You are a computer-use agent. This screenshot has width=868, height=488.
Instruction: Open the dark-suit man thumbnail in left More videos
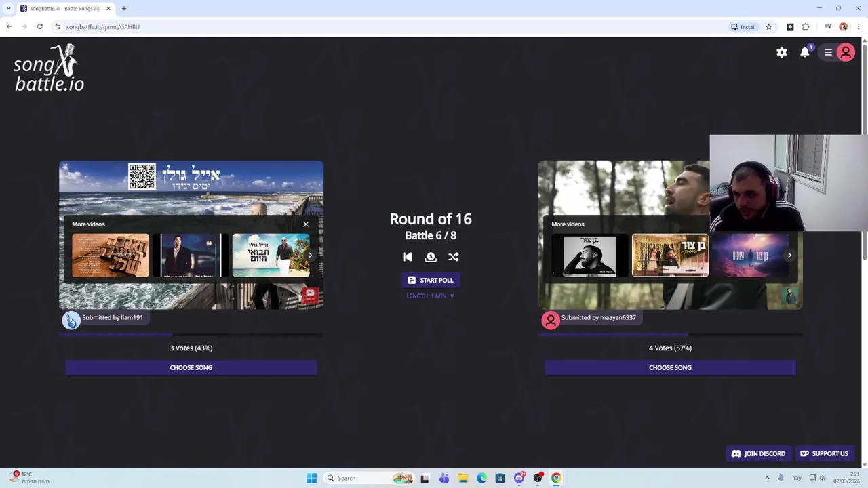tap(191, 256)
